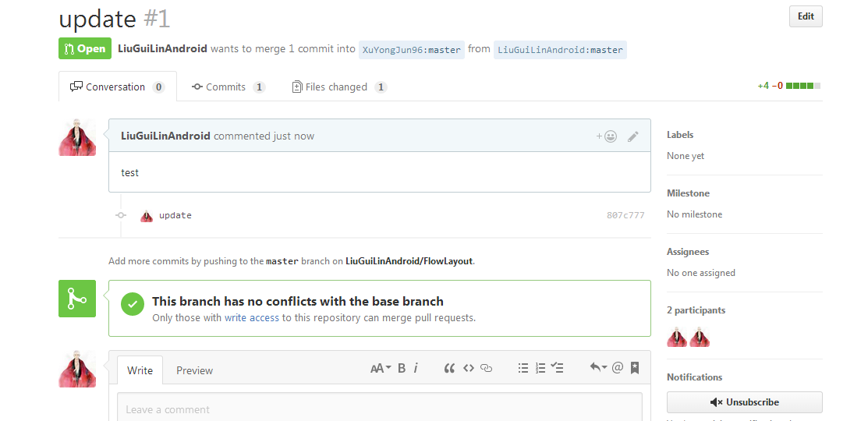
Task: Add a link with the chain icon
Action: [486, 368]
